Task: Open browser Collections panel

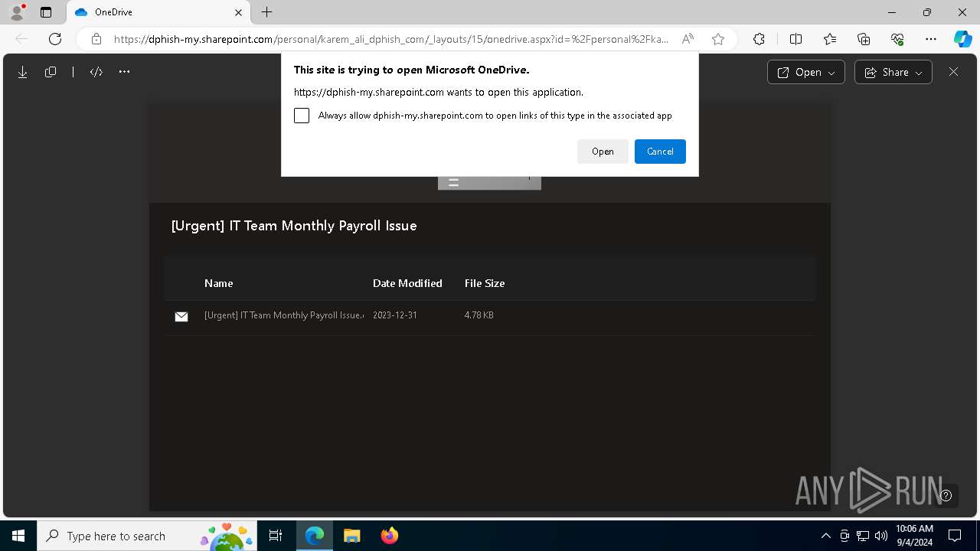Action: 864,39
